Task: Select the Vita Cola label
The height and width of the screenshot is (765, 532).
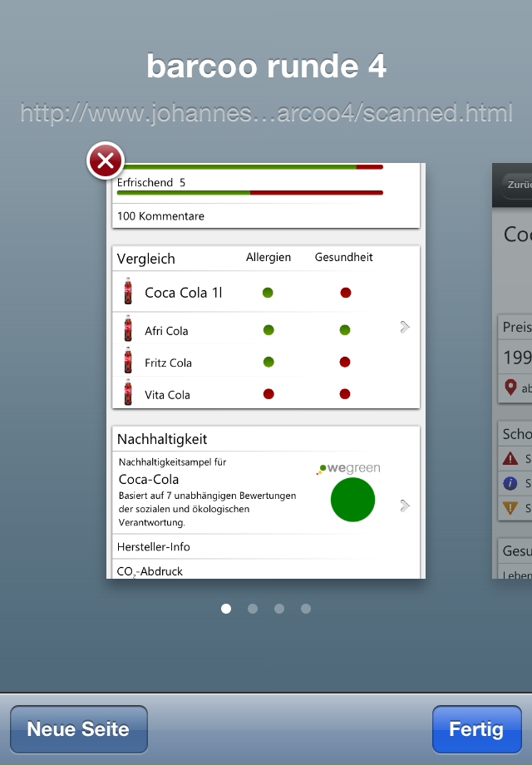Action: click(167, 395)
